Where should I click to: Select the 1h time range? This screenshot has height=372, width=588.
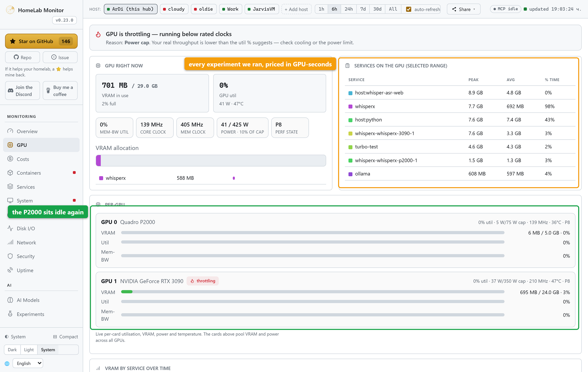tap(321, 9)
